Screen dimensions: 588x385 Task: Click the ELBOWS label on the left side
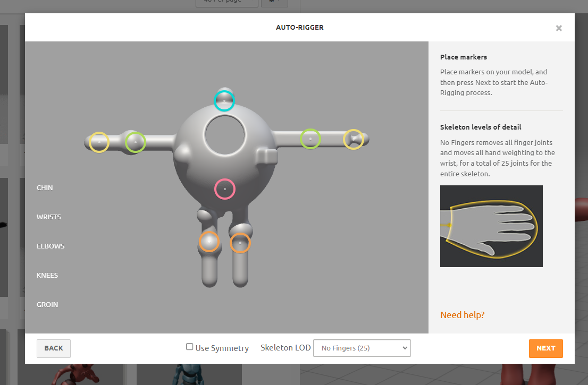(51, 246)
